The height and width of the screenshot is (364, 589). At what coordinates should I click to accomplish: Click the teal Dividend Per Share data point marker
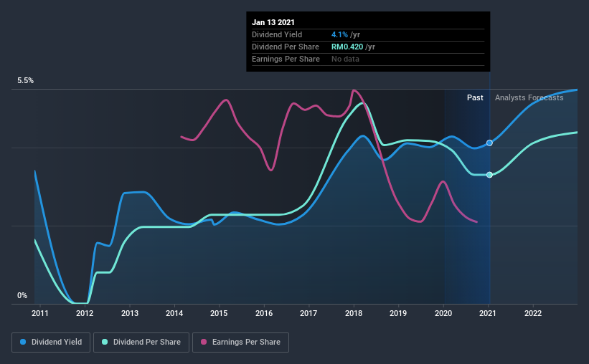point(489,175)
